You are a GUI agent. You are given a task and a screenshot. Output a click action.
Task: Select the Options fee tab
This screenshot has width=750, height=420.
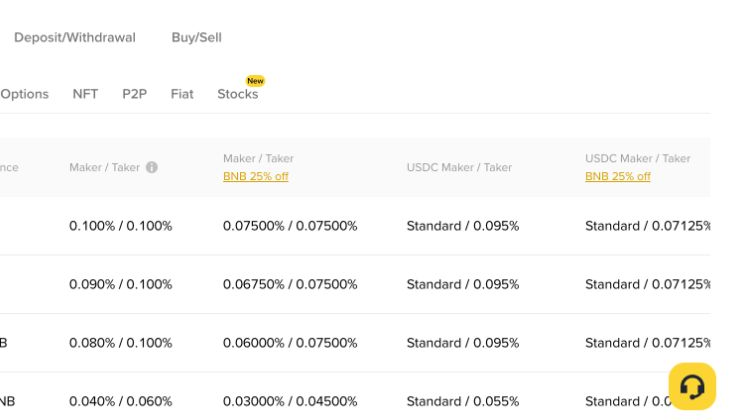point(24,94)
